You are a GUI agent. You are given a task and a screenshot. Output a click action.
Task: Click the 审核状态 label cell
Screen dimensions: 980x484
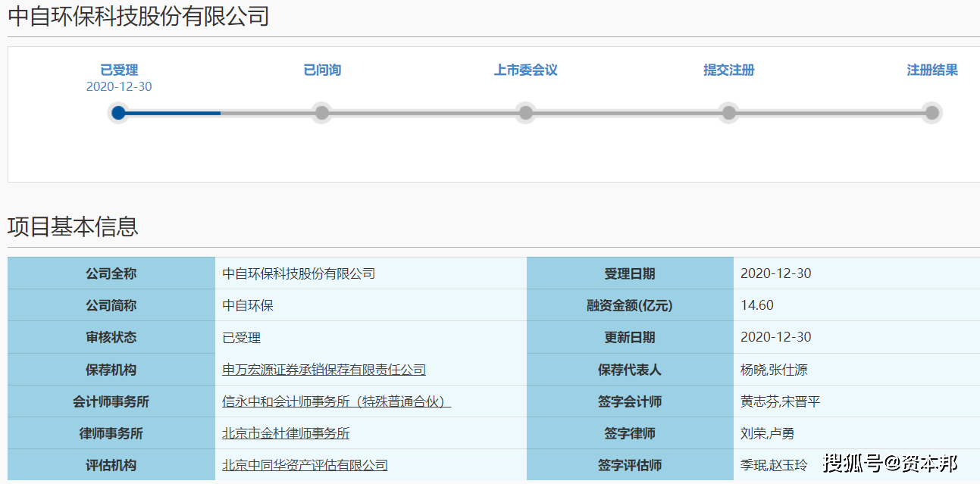click(x=111, y=337)
